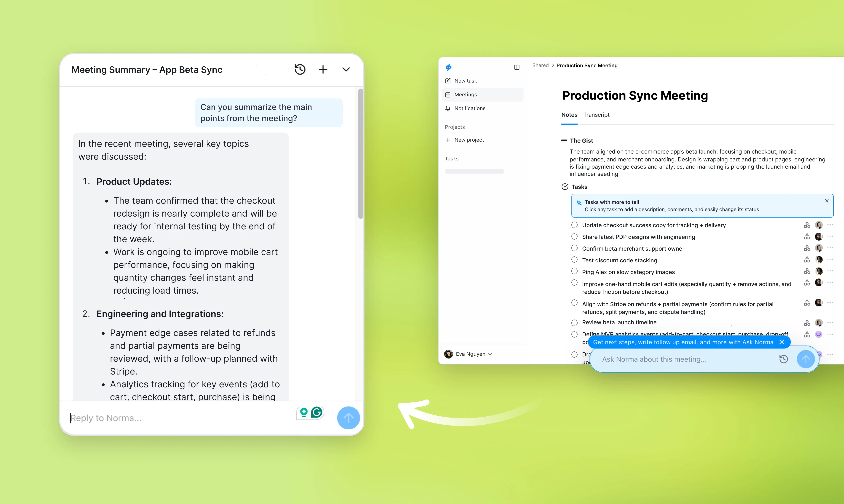844x504 pixels.
Task: Mark Update checkout success copy task complete
Action: 574,225
